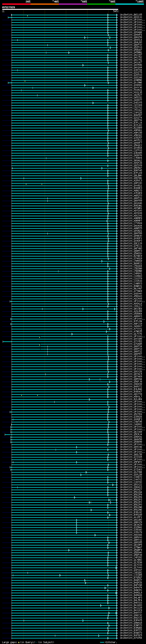146x644 pixels.
Task: Select the UniRef100_D0EUY5 label
Action: (x=131, y=103)
